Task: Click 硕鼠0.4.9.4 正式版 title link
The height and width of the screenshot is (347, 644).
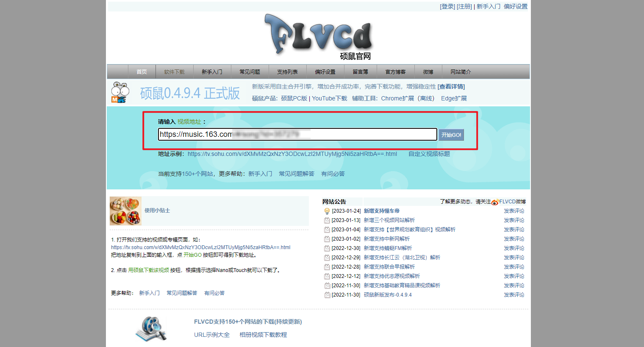Action: coord(190,93)
